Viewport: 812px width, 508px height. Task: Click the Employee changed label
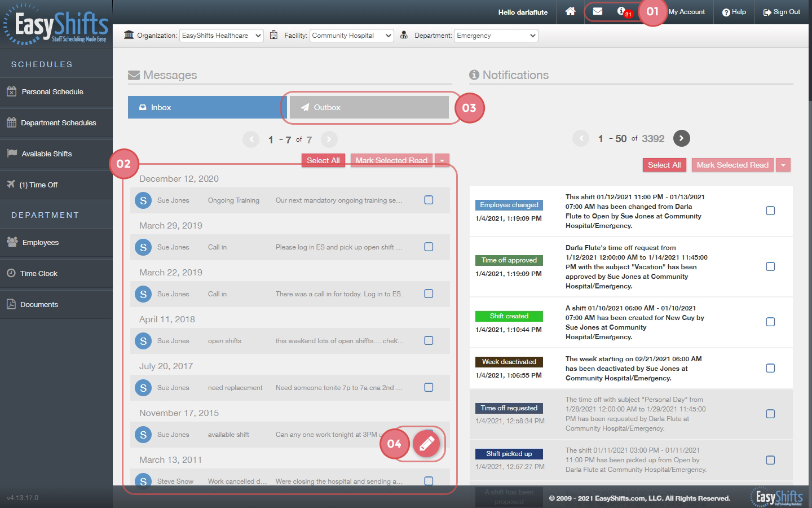coord(509,205)
